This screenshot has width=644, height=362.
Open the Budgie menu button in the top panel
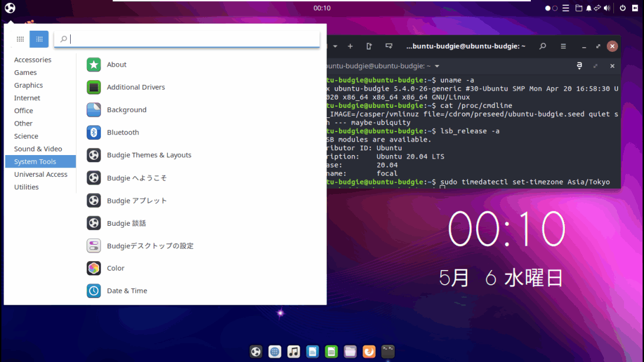point(10,8)
